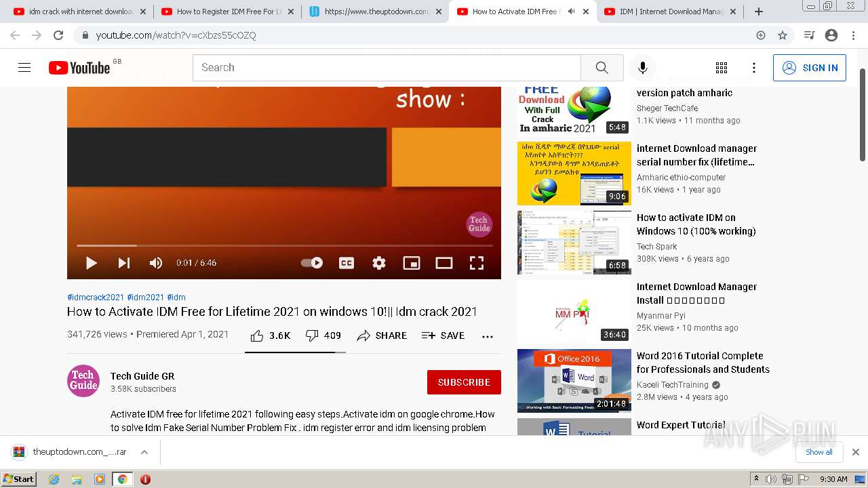Open 'internet Download manager serial number fix' video
Screen dimensions: 868x488
tap(696, 155)
